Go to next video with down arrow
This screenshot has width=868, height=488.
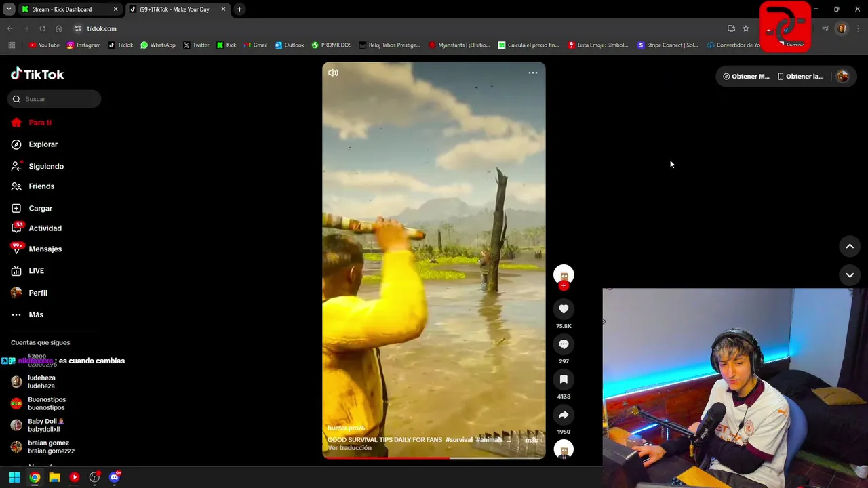(x=850, y=275)
